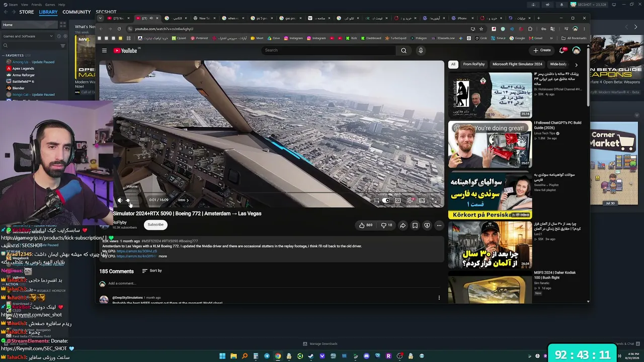Click the YouTube search input field
The image size is (644, 362).
click(x=330, y=50)
